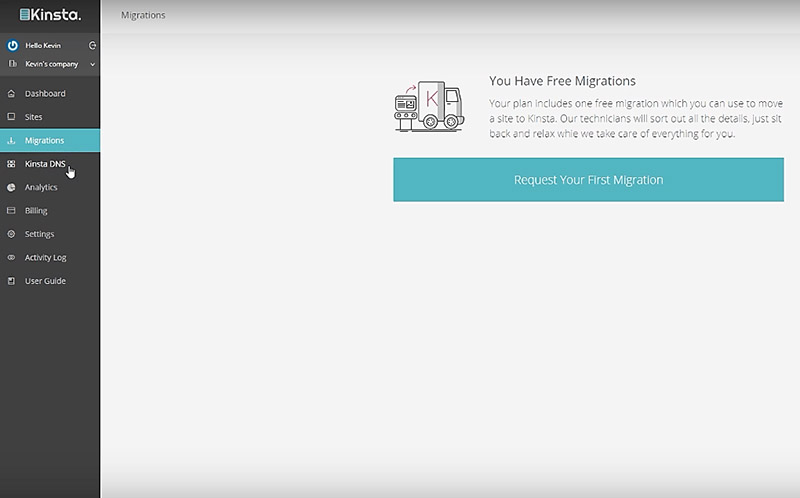
Task: Click the company building icon
Action: coord(13,64)
